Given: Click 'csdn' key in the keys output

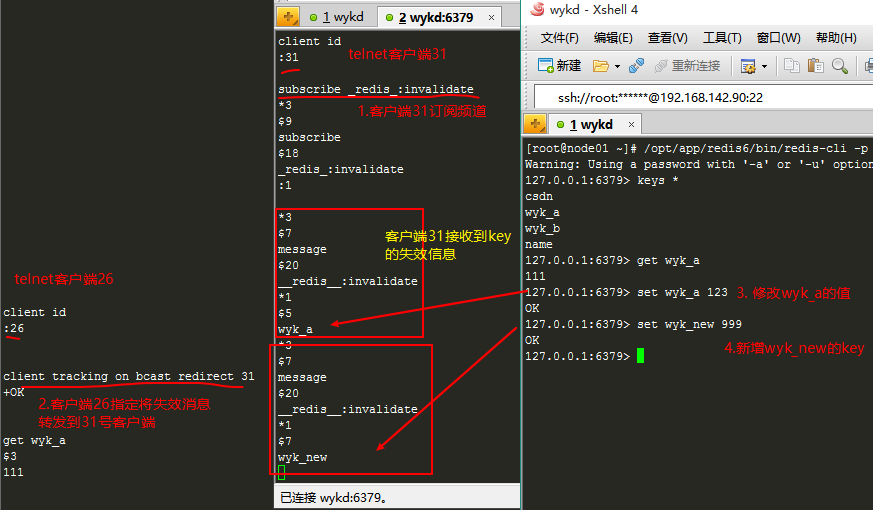Looking at the screenshot, I should click(539, 197).
